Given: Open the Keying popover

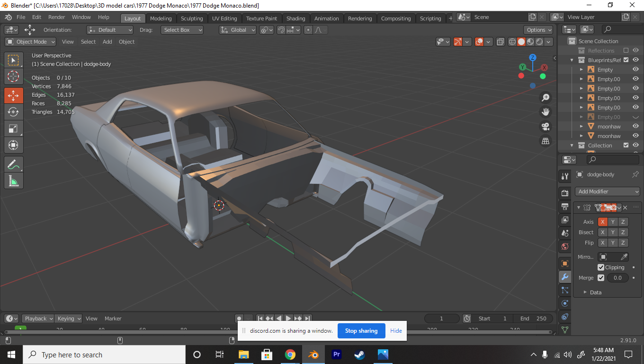Looking at the screenshot, I should (x=68, y=318).
